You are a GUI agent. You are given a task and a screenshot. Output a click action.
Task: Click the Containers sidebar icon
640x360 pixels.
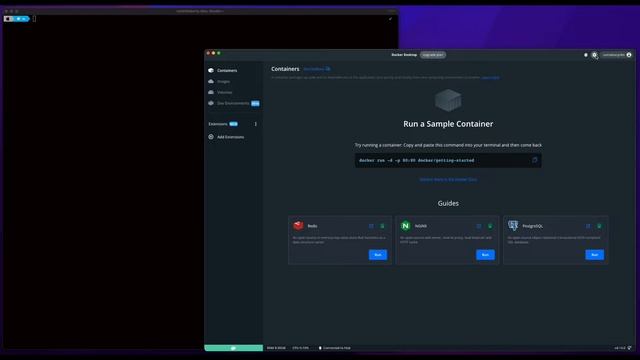click(x=211, y=71)
